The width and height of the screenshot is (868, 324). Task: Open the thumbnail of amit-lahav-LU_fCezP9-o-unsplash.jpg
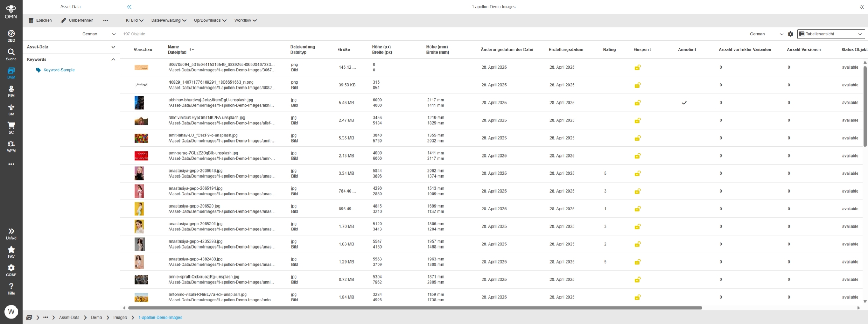tap(141, 138)
